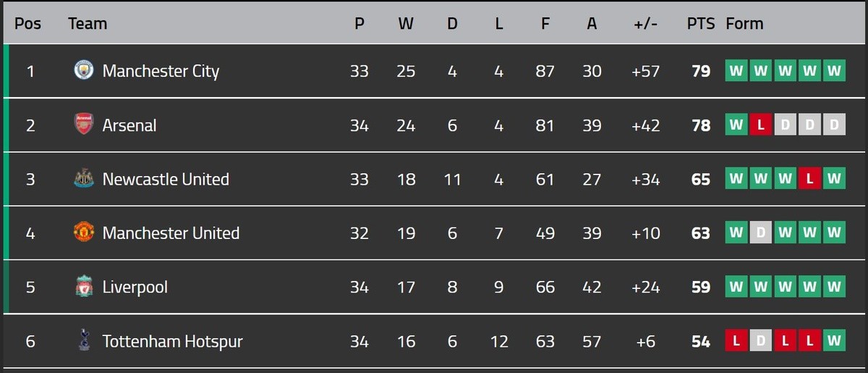The height and width of the screenshot is (373, 868).
Task: Click the Newcastle United club crest
Action: (84, 179)
